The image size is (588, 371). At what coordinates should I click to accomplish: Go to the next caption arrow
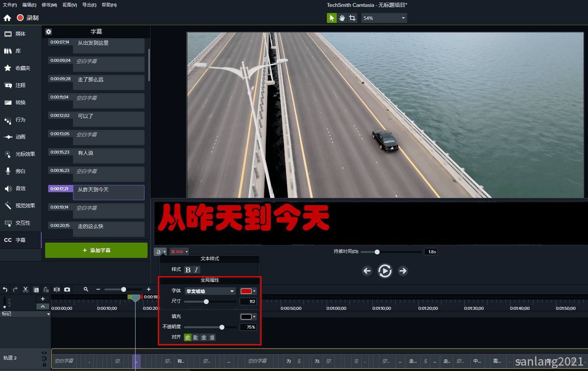coord(403,271)
